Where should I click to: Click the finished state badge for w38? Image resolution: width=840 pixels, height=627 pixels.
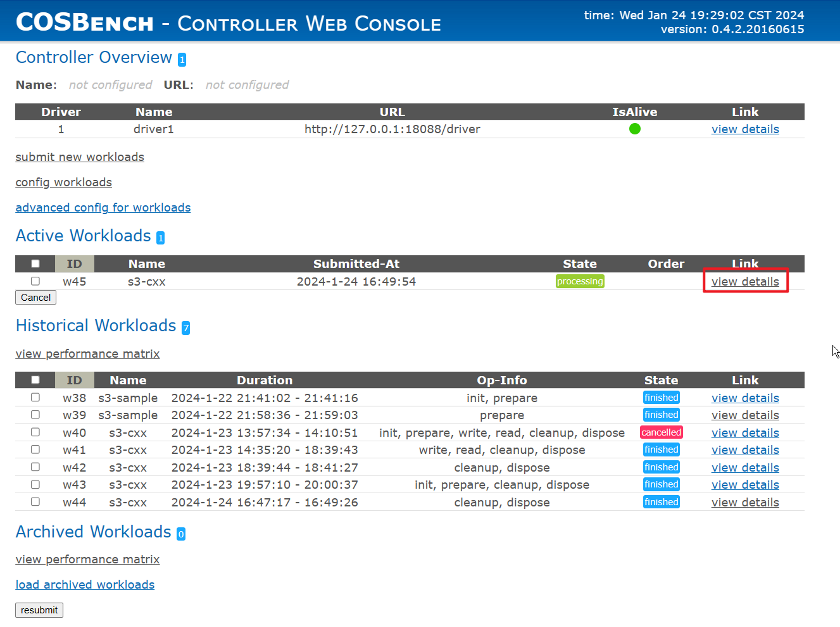661,397
